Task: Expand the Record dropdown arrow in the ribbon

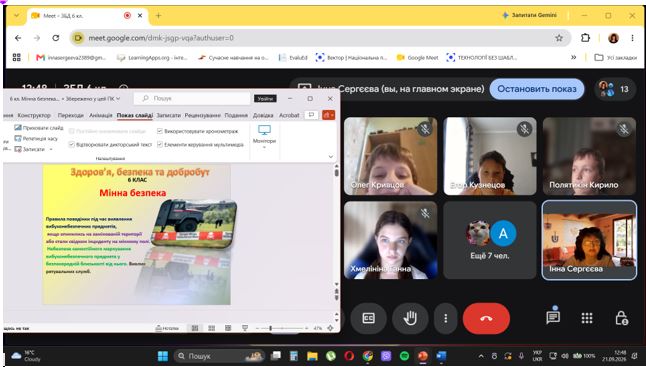Action: (51, 150)
